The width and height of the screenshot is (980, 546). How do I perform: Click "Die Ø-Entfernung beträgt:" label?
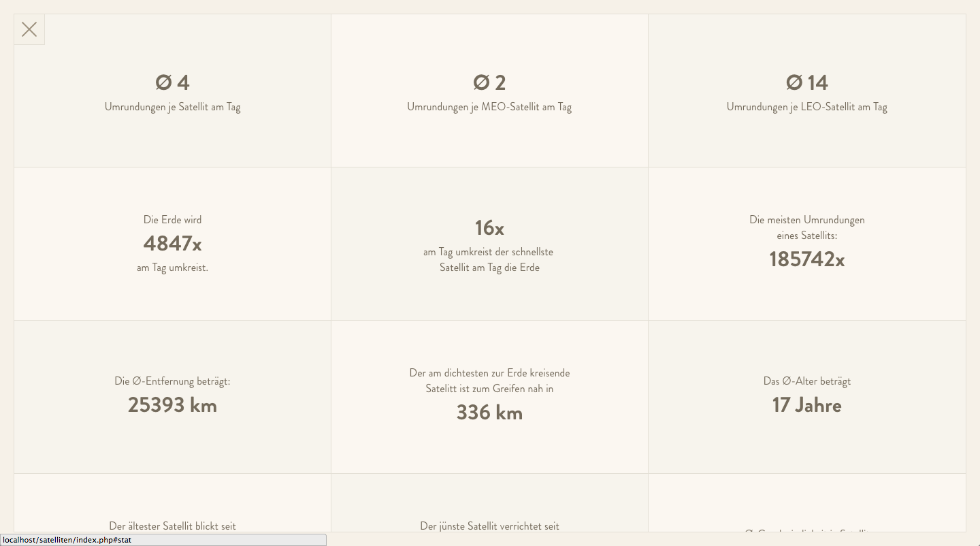tap(172, 381)
